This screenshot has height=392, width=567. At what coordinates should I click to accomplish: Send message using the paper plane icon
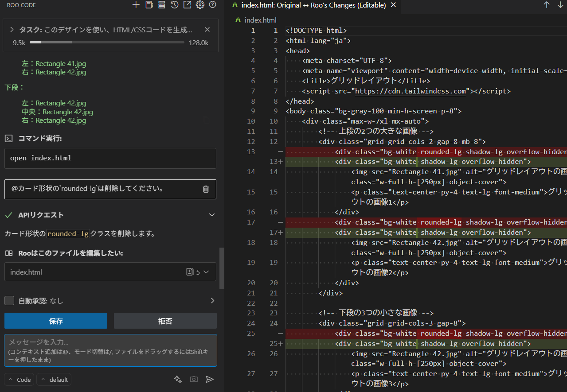(210, 379)
